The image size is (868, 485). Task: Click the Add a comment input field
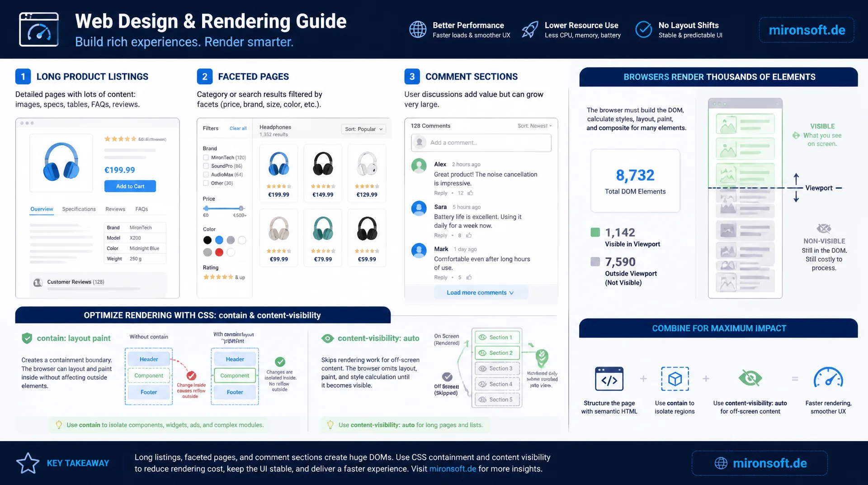click(x=481, y=143)
